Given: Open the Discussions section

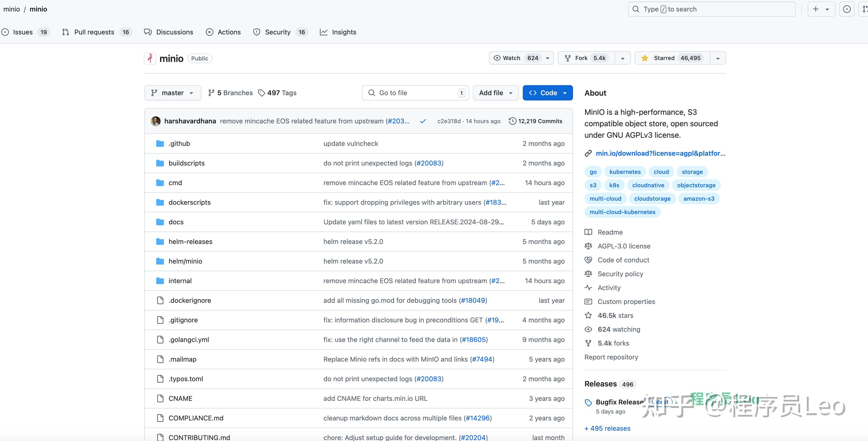Looking at the screenshot, I should (x=175, y=32).
